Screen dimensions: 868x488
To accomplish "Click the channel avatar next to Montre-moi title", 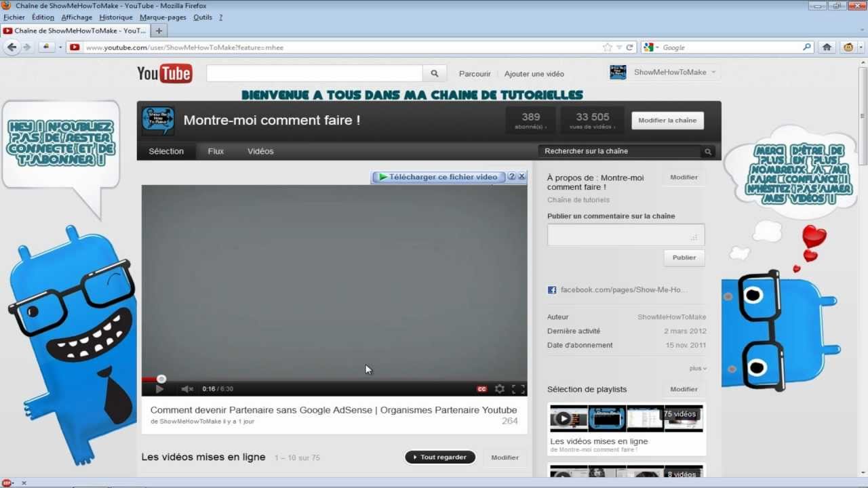I will [x=158, y=121].
